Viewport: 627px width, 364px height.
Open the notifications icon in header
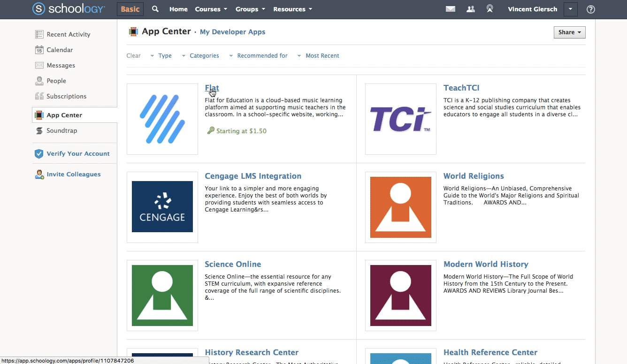[490, 9]
